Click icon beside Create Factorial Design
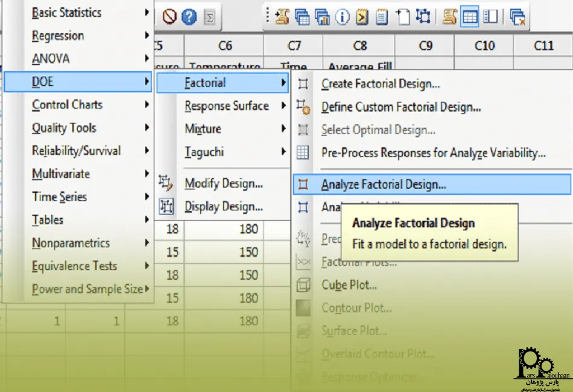573x392 pixels. coord(303,84)
